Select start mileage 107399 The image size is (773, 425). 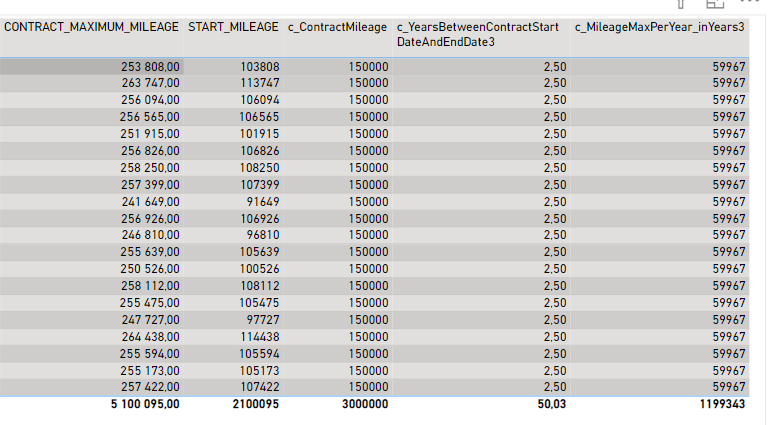[x=260, y=185]
